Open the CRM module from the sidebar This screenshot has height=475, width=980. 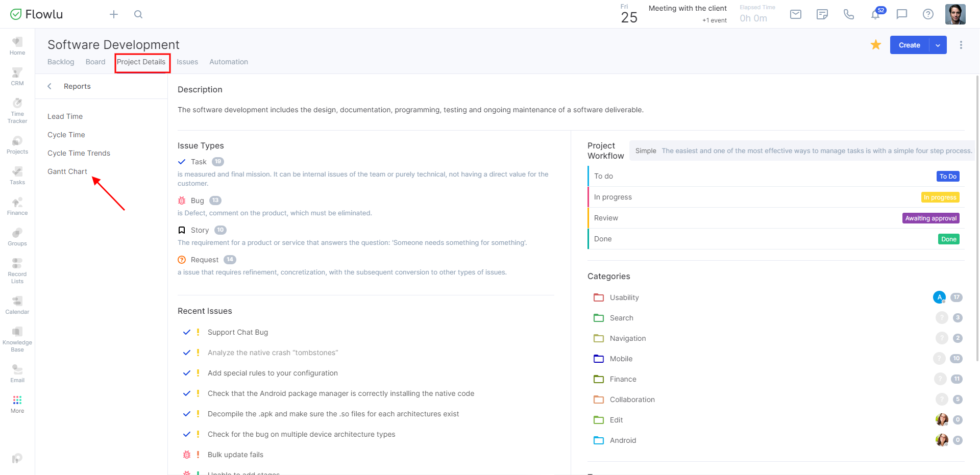tap(17, 77)
